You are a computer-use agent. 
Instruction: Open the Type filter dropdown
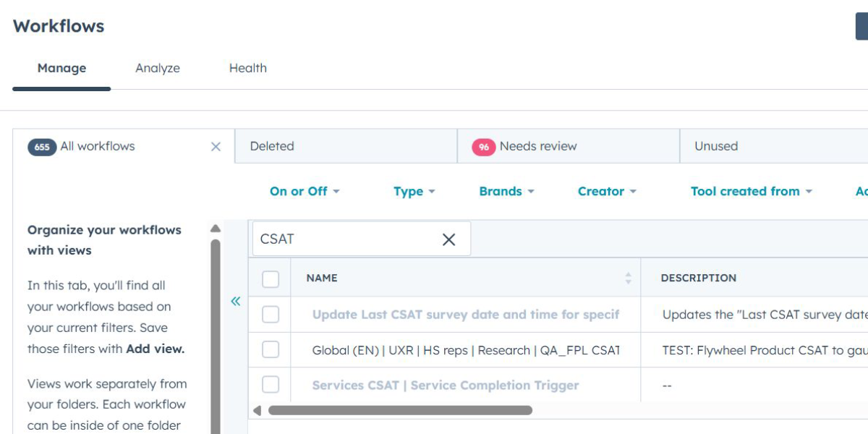pyautogui.click(x=414, y=191)
